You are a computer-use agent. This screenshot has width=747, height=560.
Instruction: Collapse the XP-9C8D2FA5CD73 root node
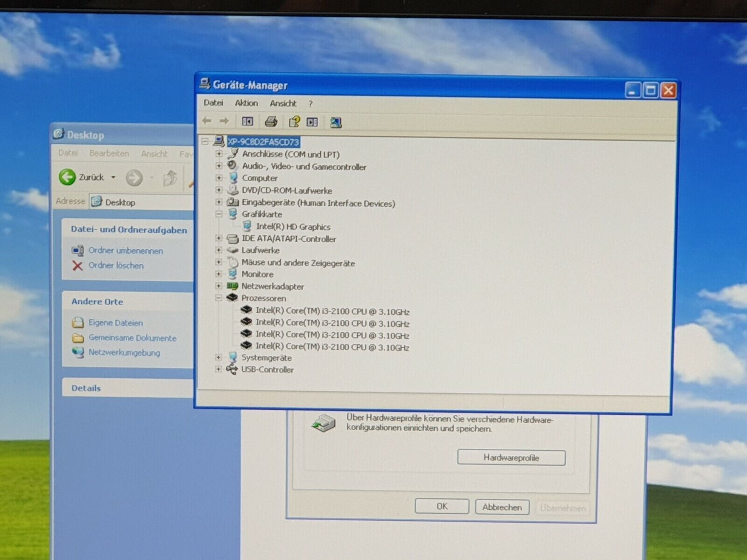click(x=204, y=141)
